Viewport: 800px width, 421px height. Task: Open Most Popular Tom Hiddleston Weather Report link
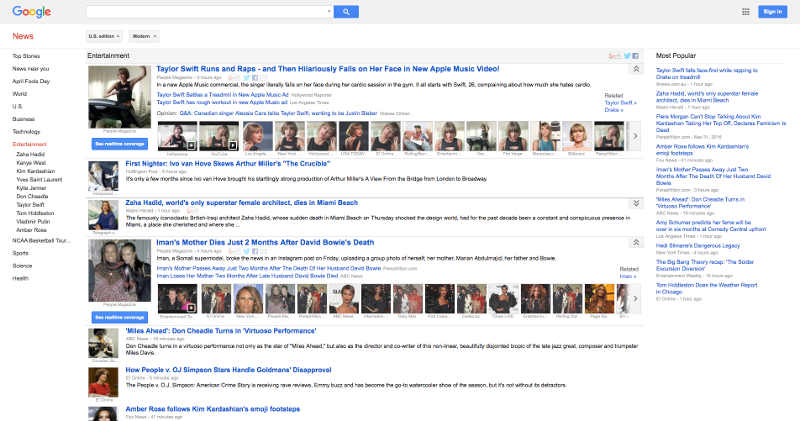pos(707,288)
